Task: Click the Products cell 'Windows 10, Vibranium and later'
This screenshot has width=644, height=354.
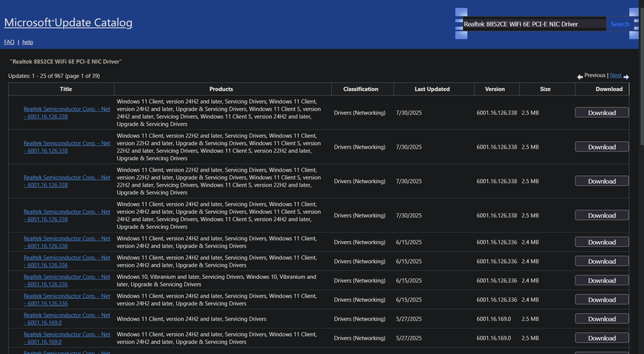Action: coord(216,280)
